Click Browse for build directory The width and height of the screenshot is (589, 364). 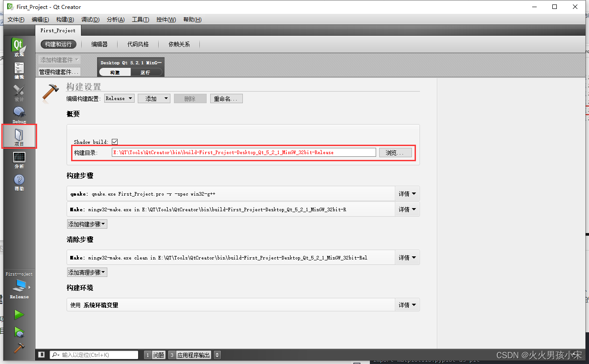[395, 153]
